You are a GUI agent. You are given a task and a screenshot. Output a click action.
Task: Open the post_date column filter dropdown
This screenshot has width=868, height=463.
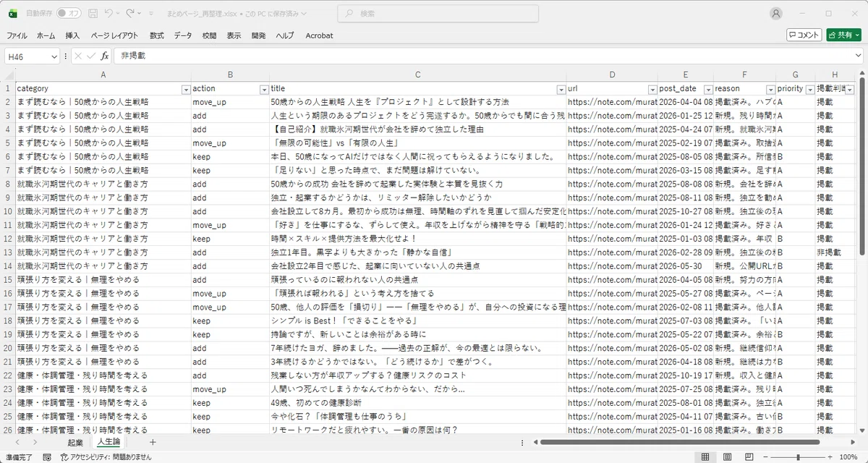[707, 89]
